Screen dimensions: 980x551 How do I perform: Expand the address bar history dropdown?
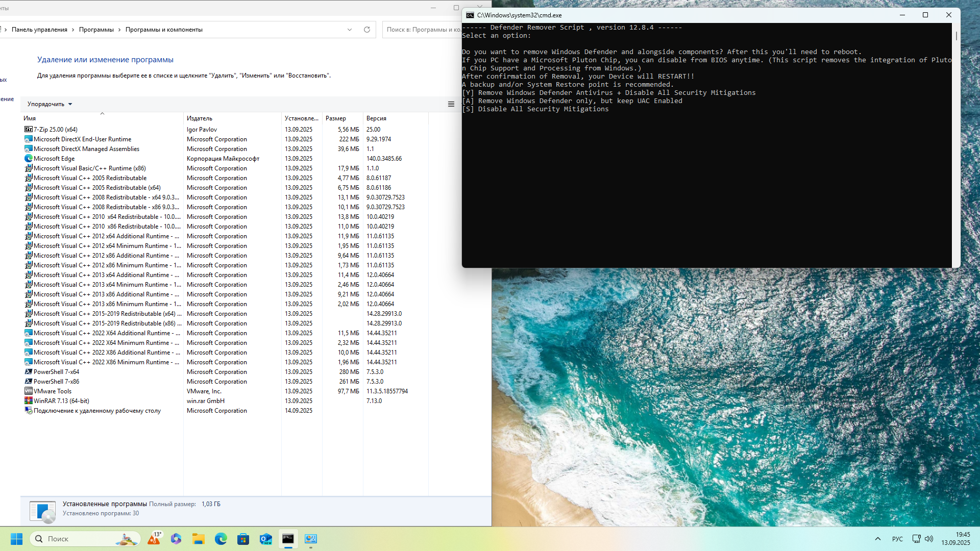[350, 30]
